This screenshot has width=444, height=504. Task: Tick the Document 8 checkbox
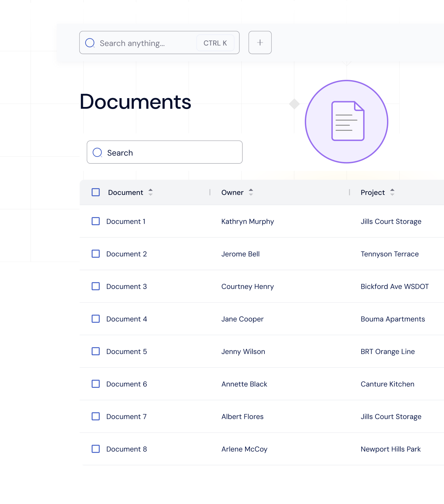(x=96, y=449)
